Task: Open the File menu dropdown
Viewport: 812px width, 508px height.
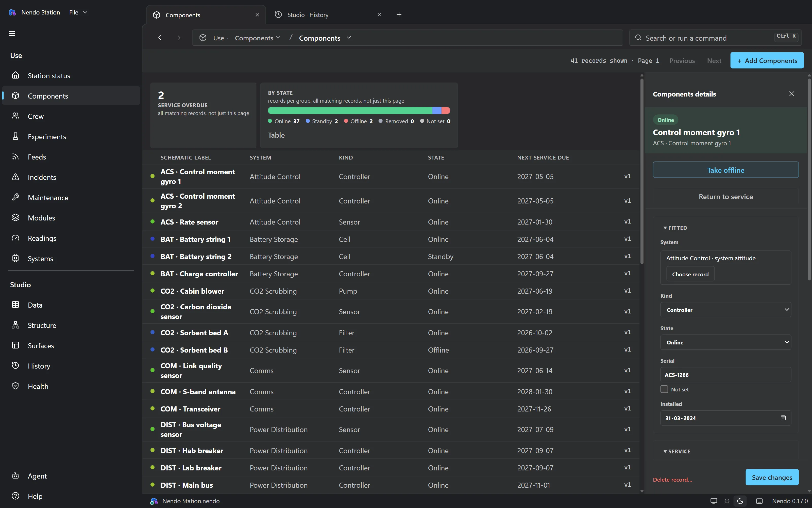Action: coord(78,12)
